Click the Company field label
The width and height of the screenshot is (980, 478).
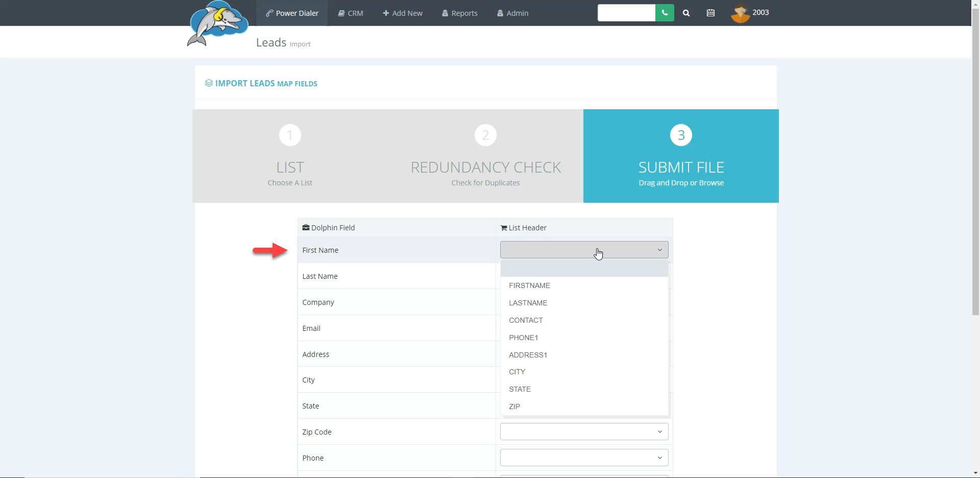tap(318, 302)
